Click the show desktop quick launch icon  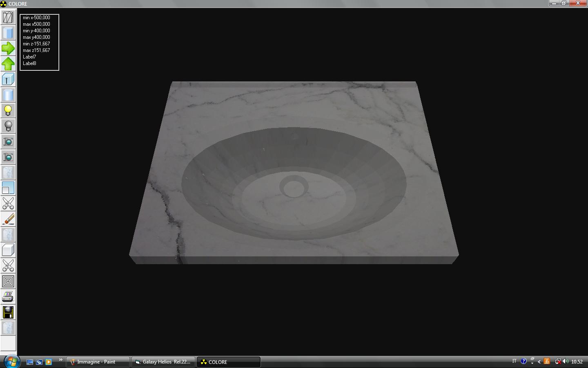[30, 362]
